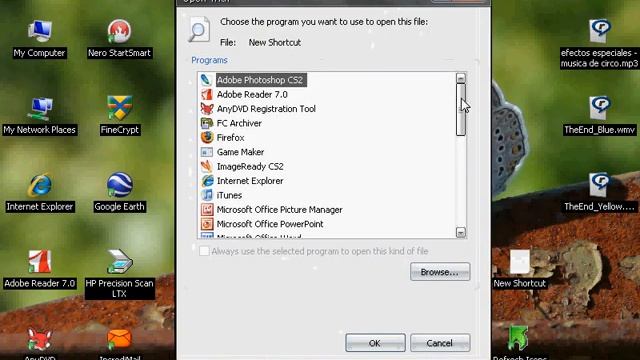Confirm with the OK button
The height and width of the screenshot is (360, 640).
375,343
